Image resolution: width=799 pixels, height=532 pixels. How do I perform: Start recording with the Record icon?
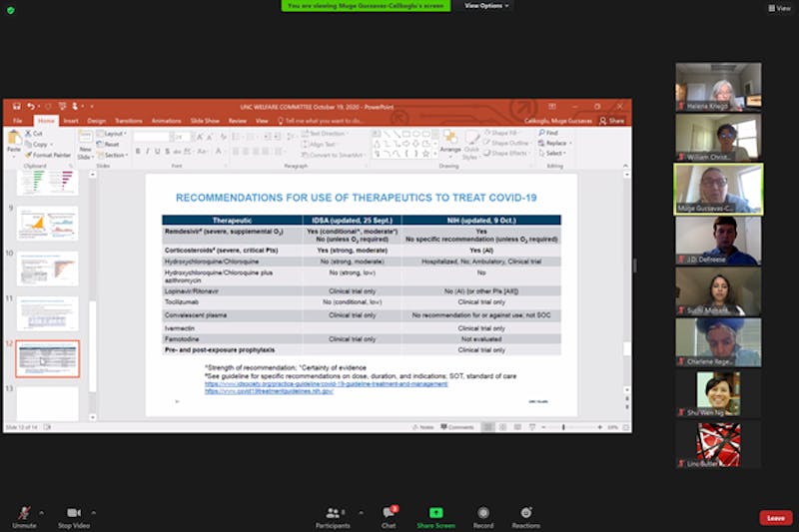[483, 513]
